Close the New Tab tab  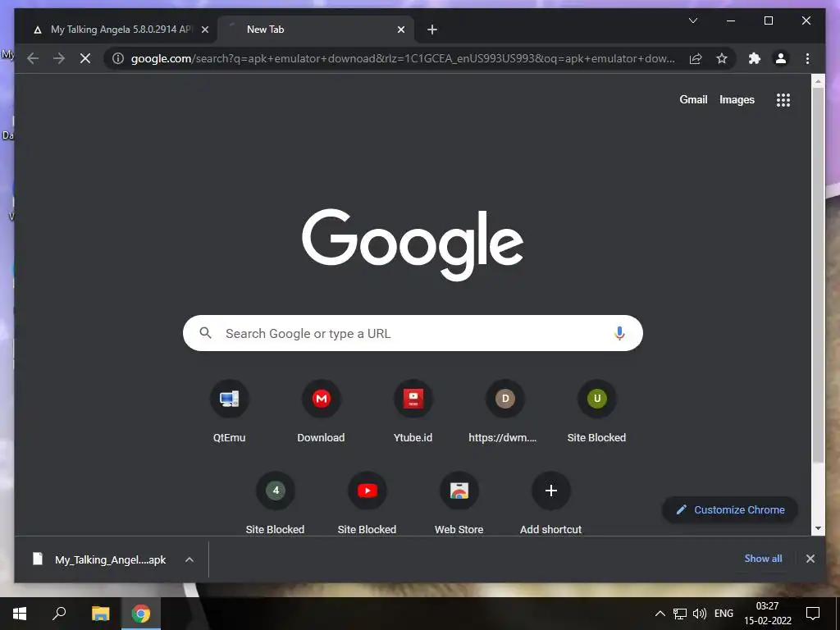pos(400,30)
